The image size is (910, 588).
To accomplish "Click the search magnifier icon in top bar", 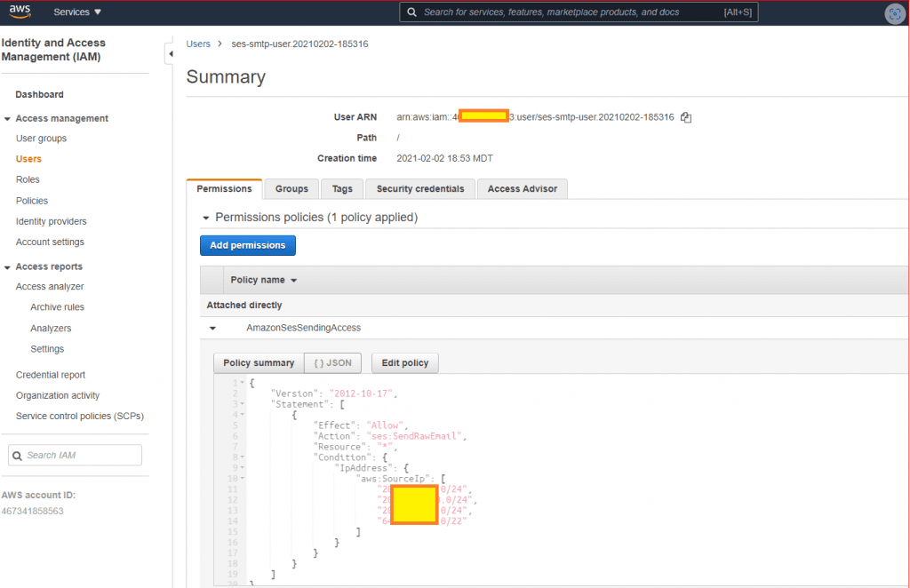I will [x=411, y=12].
